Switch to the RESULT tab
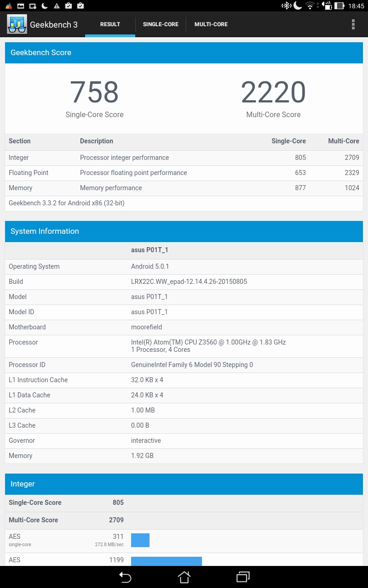This screenshot has height=588, width=368. [x=110, y=24]
